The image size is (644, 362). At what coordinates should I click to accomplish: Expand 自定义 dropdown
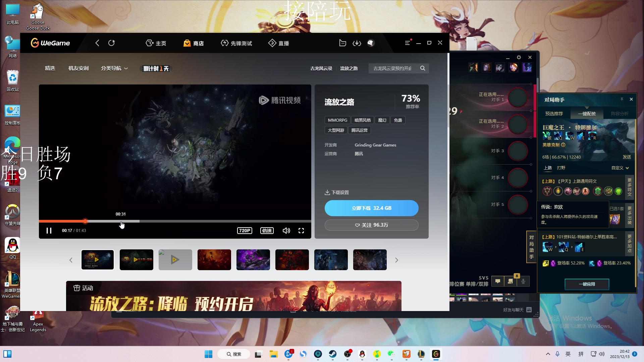(x=620, y=168)
